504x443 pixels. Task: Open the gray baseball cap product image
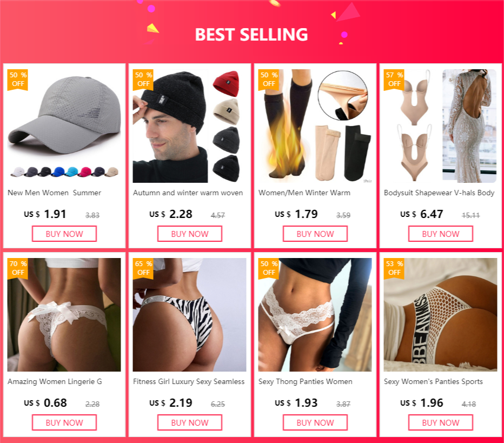pos(64,126)
